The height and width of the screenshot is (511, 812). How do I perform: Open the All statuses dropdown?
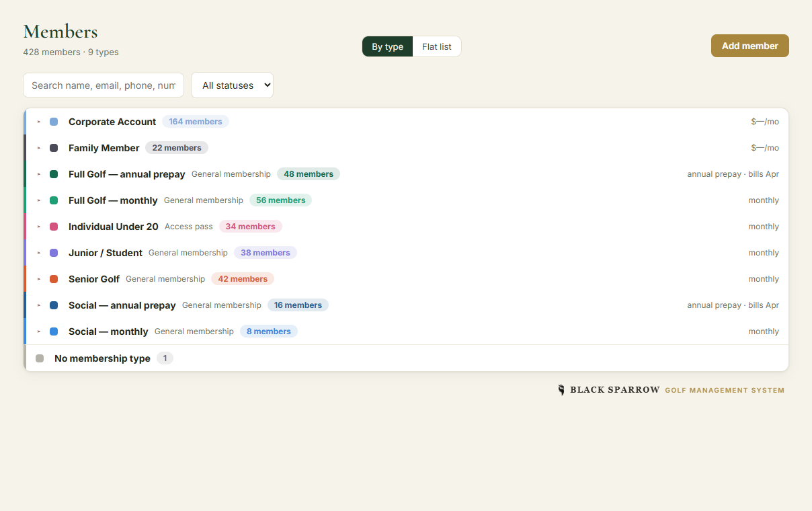point(232,85)
